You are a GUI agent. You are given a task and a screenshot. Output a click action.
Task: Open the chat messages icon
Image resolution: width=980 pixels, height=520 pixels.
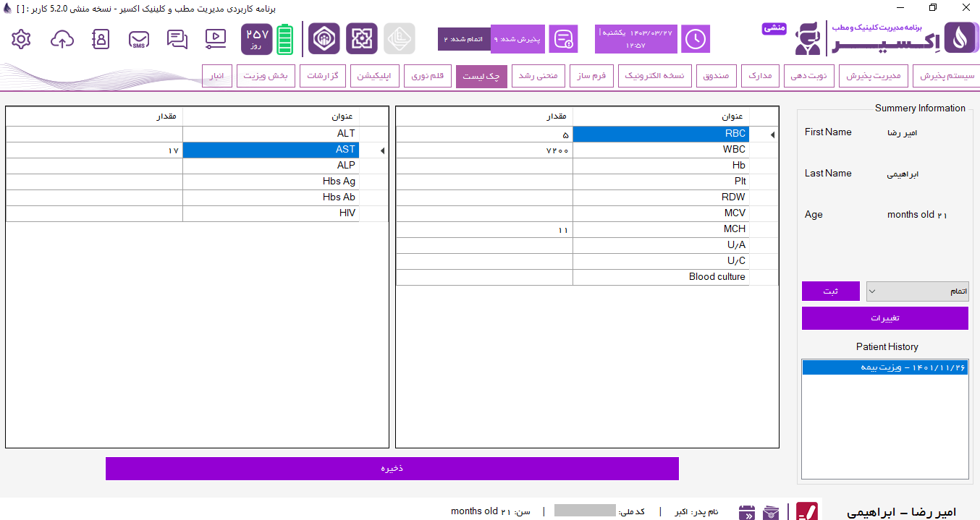177,39
